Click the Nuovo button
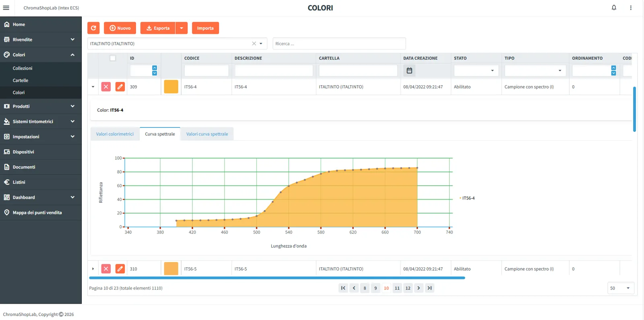Viewport: 644px width, 320px height. click(120, 28)
